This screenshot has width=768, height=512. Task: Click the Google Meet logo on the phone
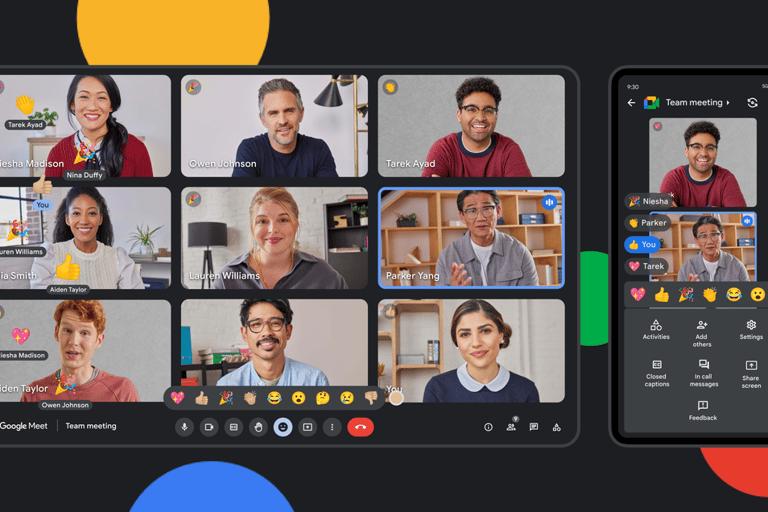[x=651, y=103]
